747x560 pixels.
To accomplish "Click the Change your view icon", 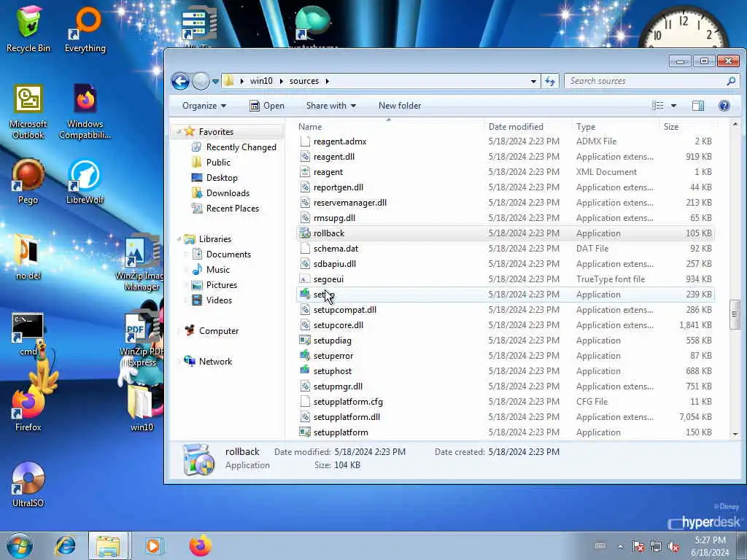I will [x=658, y=106].
